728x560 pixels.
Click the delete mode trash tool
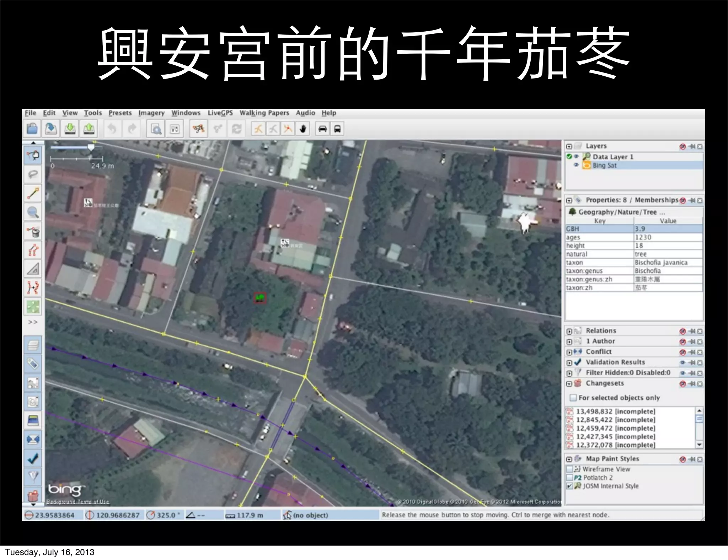(33, 232)
